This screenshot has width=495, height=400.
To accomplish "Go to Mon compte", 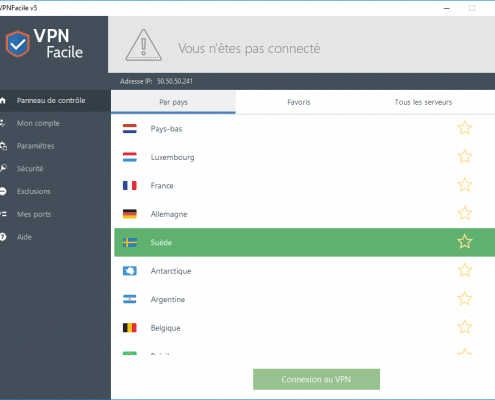I will (38, 123).
